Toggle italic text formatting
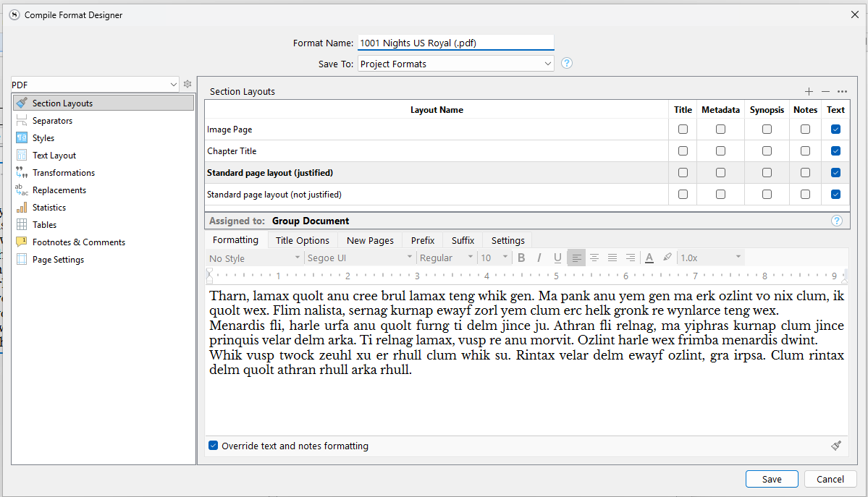The width and height of the screenshot is (868, 497). click(539, 258)
